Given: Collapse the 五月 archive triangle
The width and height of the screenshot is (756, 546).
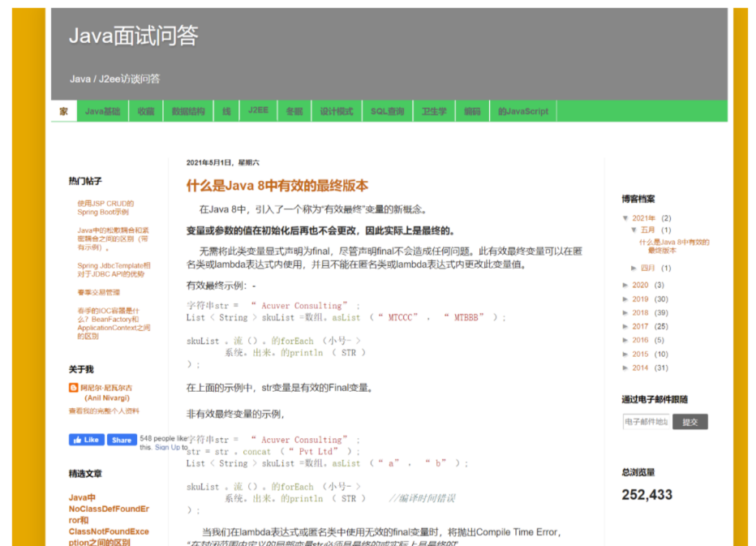Looking at the screenshot, I should point(634,230).
